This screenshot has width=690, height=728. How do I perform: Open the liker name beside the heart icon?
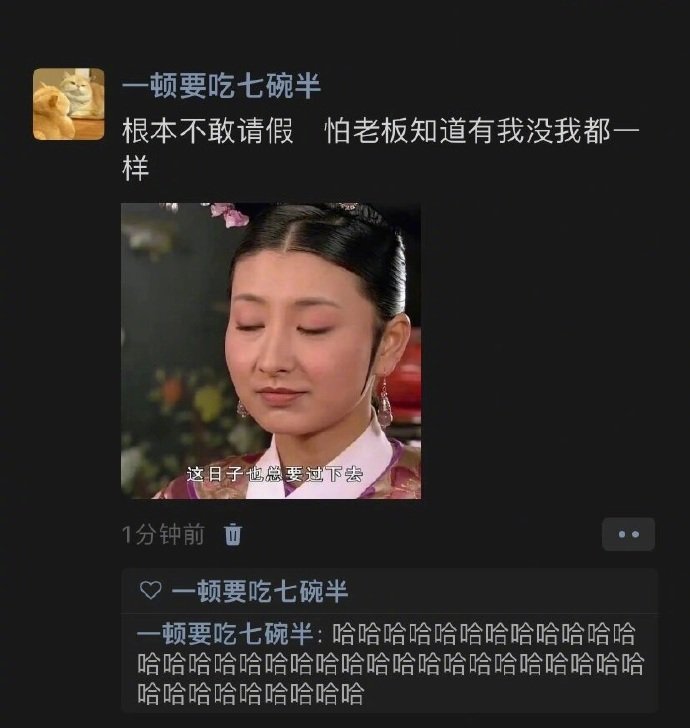point(260,592)
